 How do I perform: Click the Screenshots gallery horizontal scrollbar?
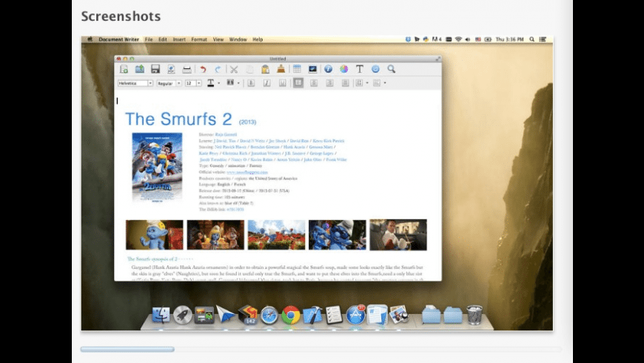(x=127, y=350)
